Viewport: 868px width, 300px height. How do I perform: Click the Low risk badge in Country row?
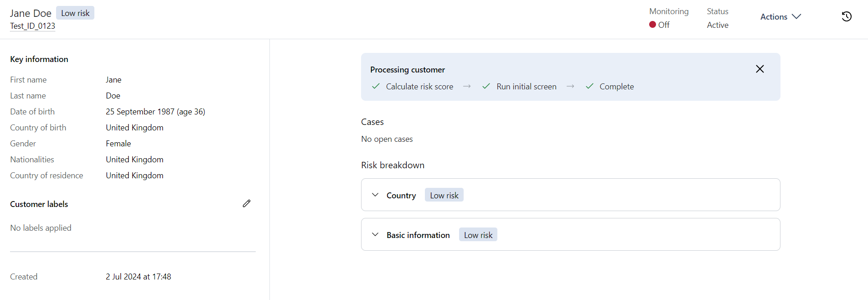point(444,195)
